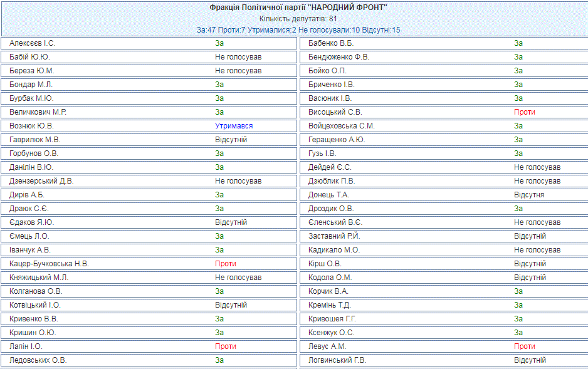Select the name Княжицький М.Л.
Viewport: 588px width, 369px height.
(x=39, y=278)
